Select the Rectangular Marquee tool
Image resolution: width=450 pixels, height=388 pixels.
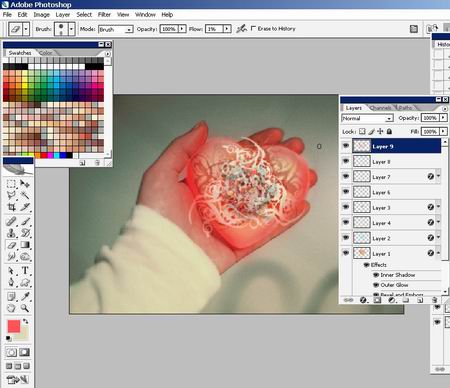(x=11, y=184)
